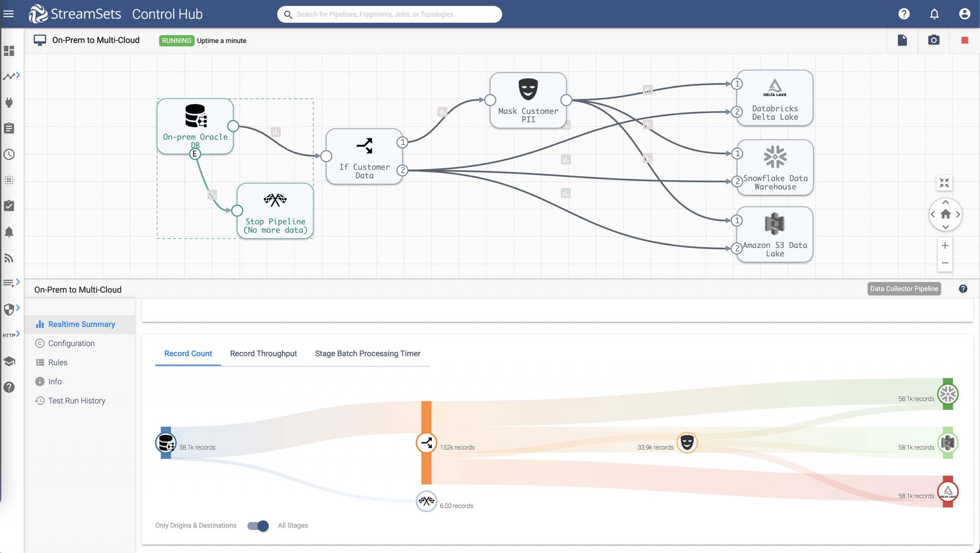Pan canvas down with arrow
Image resolution: width=980 pixels, height=553 pixels.
(x=945, y=227)
